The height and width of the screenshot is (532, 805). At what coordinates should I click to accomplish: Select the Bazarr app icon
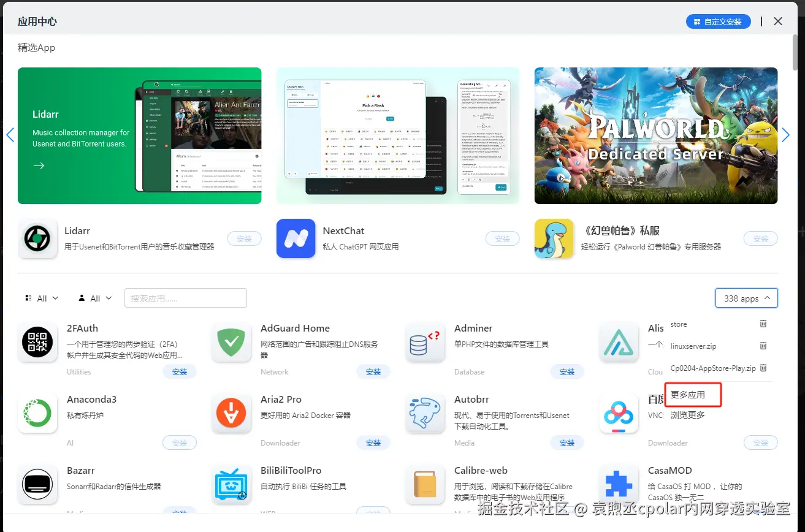(x=37, y=484)
